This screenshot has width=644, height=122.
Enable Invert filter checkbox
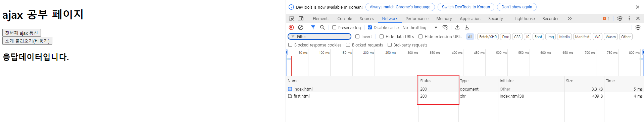coord(357,36)
